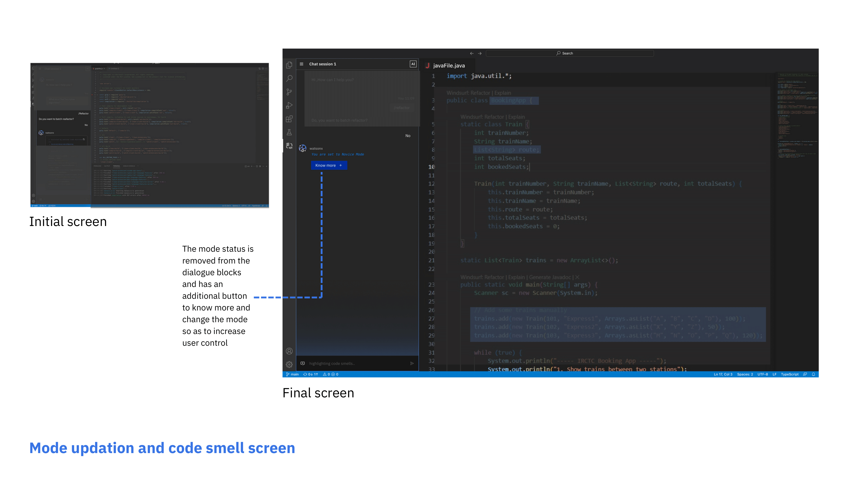Open the Testing flask icon
The width and height of the screenshot is (868, 488).
coord(289,132)
